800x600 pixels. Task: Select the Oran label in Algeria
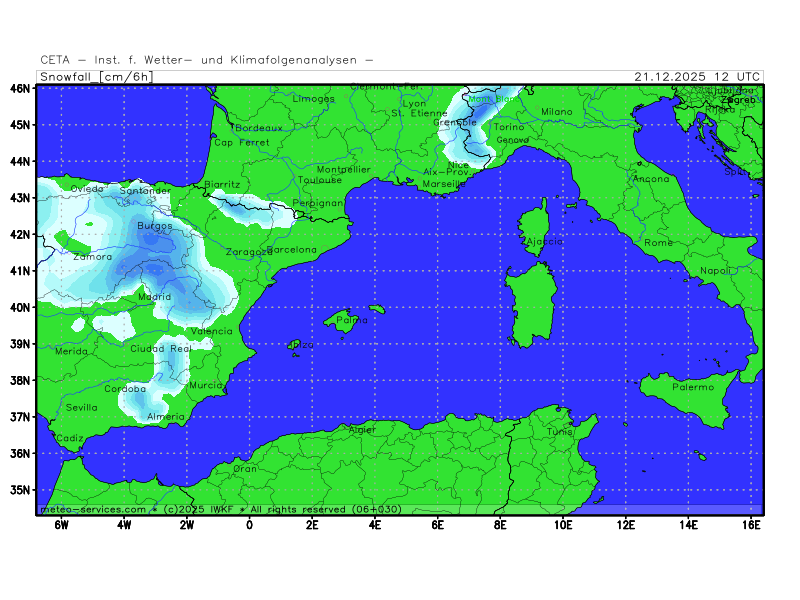click(245, 468)
